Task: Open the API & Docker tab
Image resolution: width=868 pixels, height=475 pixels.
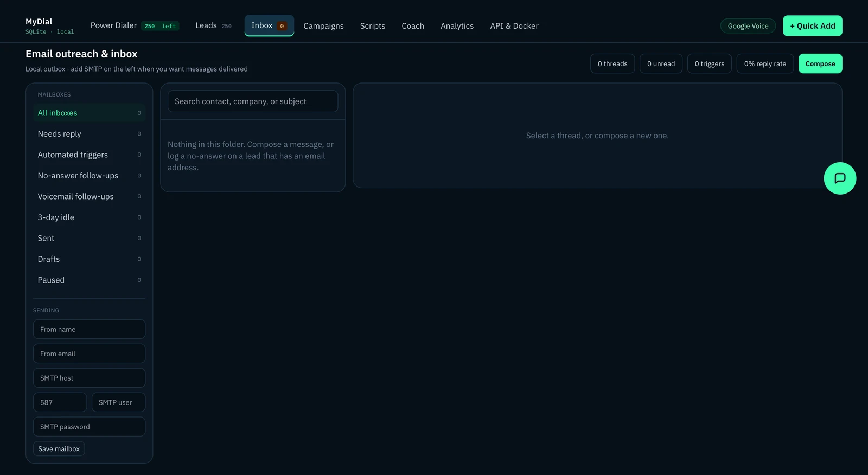Action: [x=514, y=26]
